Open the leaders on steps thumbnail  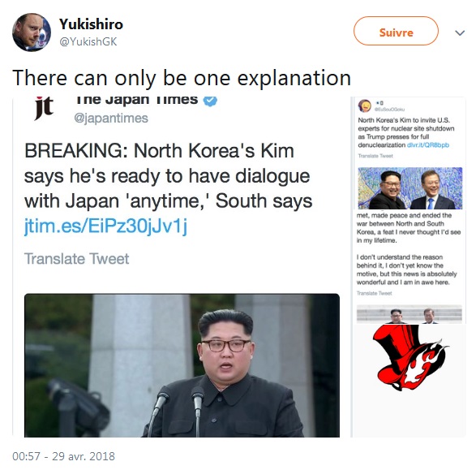pyautogui.click(x=410, y=314)
